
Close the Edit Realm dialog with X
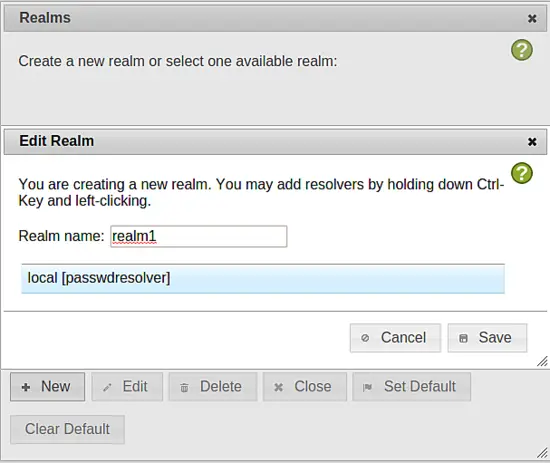pos(532,142)
